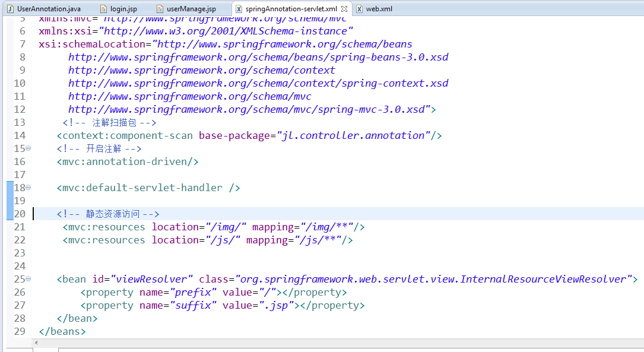Click the InternalResourceViewResolver class name
Image resolution: width=644 pixels, height=352 pixels.
(543, 280)
